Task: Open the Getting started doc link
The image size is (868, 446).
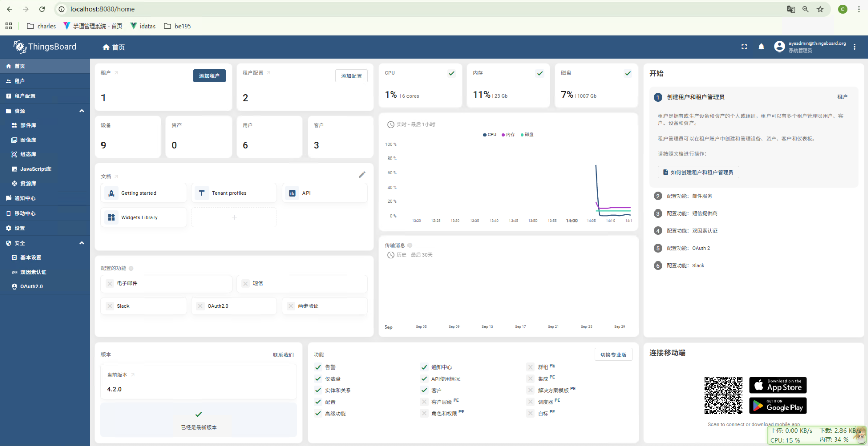Action: tap(144, 193)
